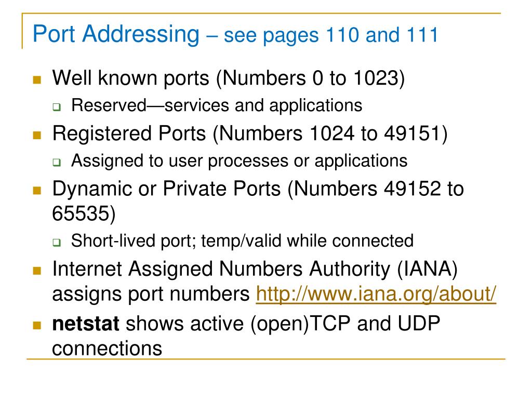Click the hollow square bullet before Reserved—services
Image resolution: width=532 pixels, height=399 pixels.
(x=57, y=107)
